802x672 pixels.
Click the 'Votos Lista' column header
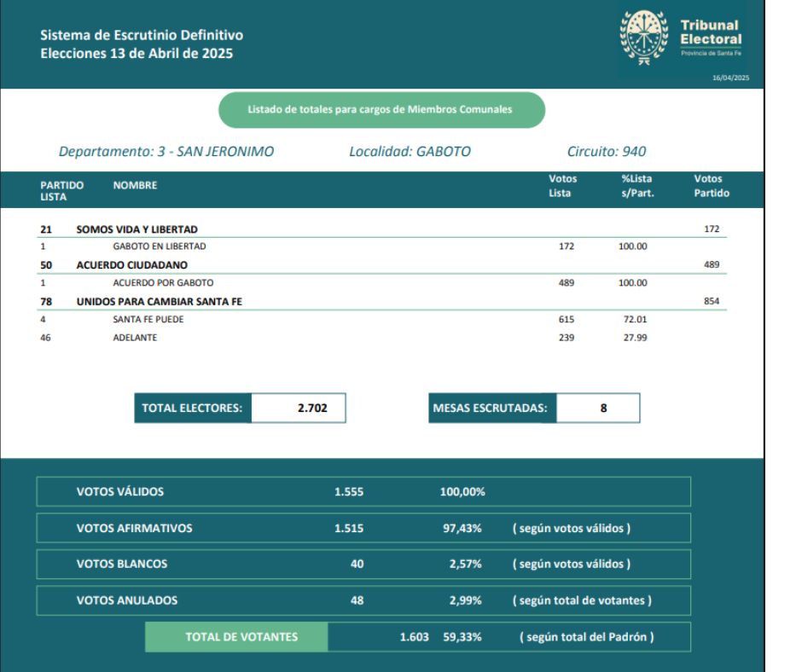[562, 186]
